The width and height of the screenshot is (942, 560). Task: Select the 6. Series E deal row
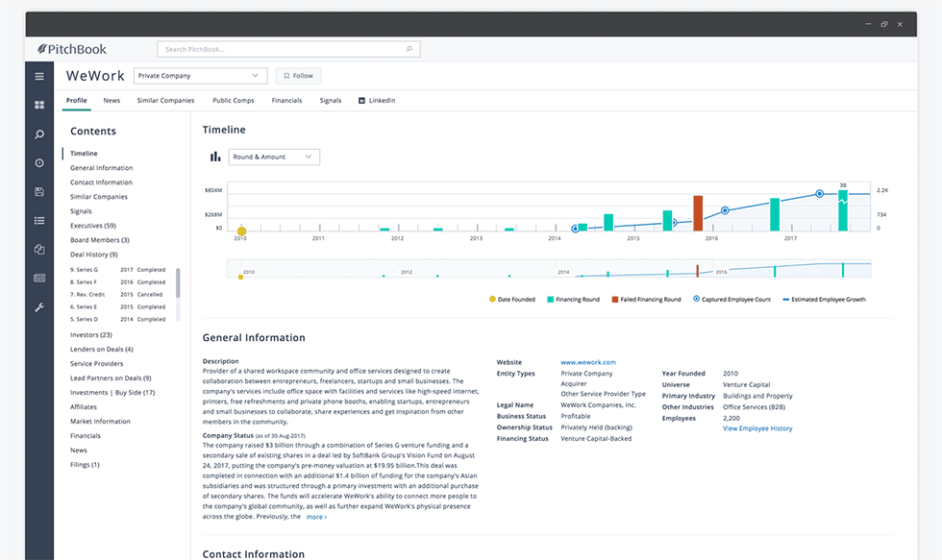pos(117,306)
